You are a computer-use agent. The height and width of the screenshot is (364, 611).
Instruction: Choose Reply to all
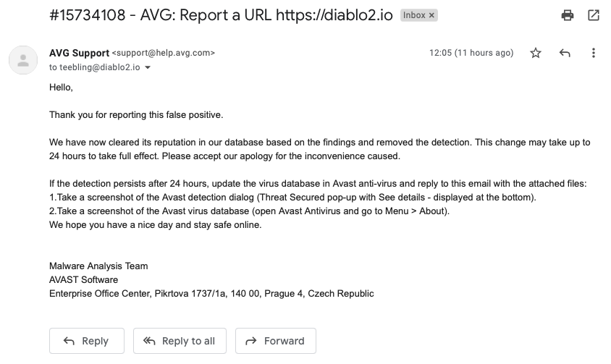click(x=180, y=341)
